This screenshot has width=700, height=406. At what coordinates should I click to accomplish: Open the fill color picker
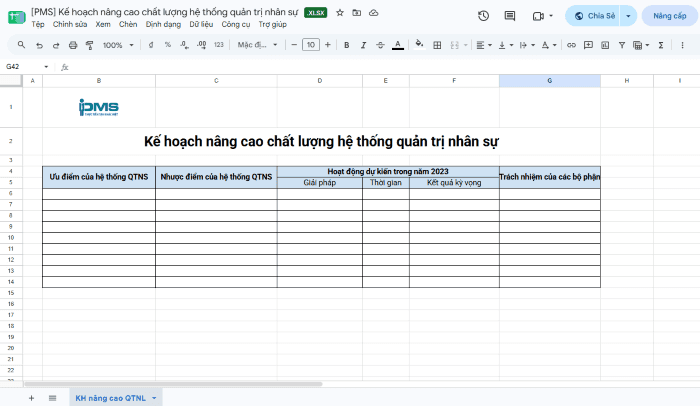coord(419,44)
